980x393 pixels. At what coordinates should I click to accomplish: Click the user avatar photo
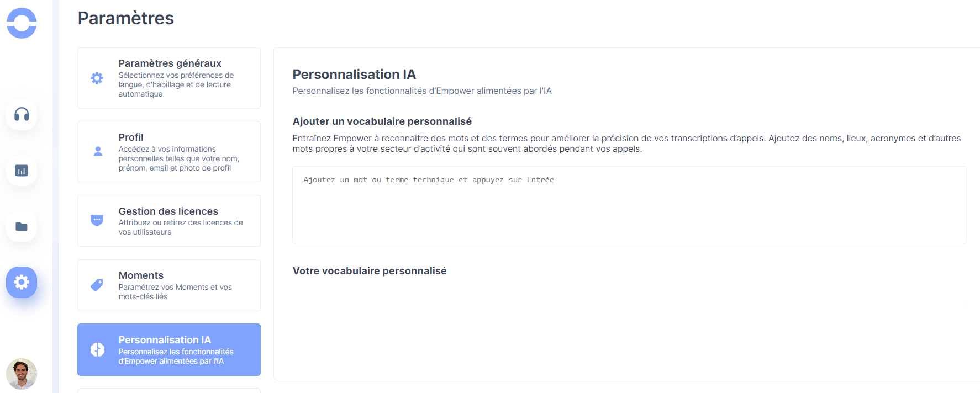tap(22, 374)
